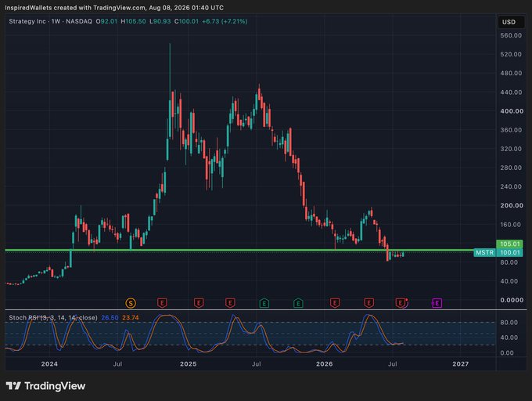Click the 360.00 price axis label
This screenshot has height=401, width=532.
click(x=511, y=130)
